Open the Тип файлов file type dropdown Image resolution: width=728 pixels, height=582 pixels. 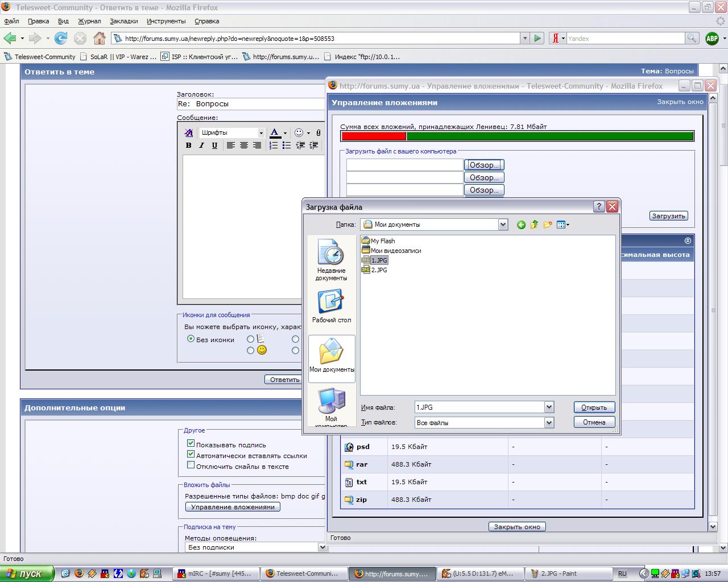[549, 422]
